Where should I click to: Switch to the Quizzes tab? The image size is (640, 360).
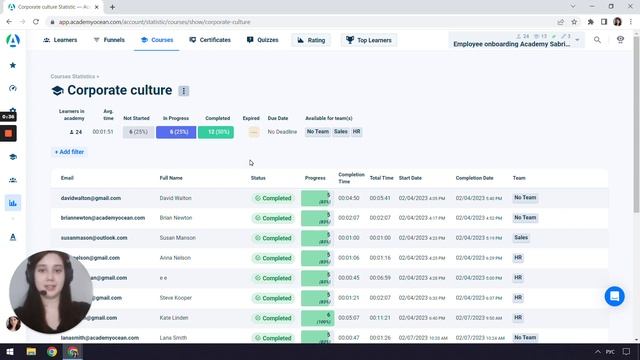262,40
